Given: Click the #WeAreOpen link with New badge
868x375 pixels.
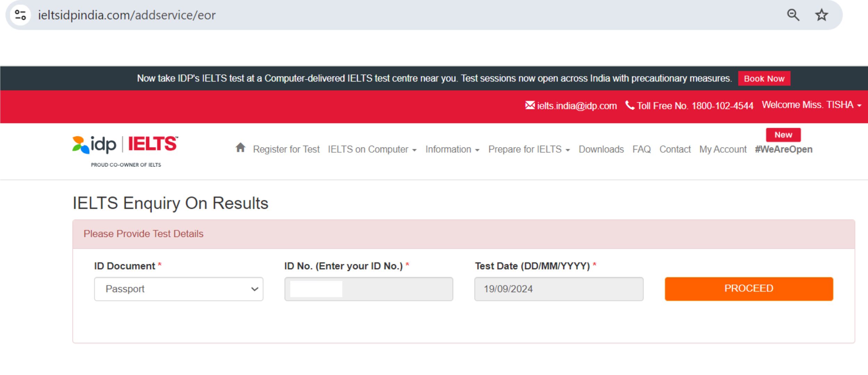Looking at the screenshot, I should click(x=784, y=149).
